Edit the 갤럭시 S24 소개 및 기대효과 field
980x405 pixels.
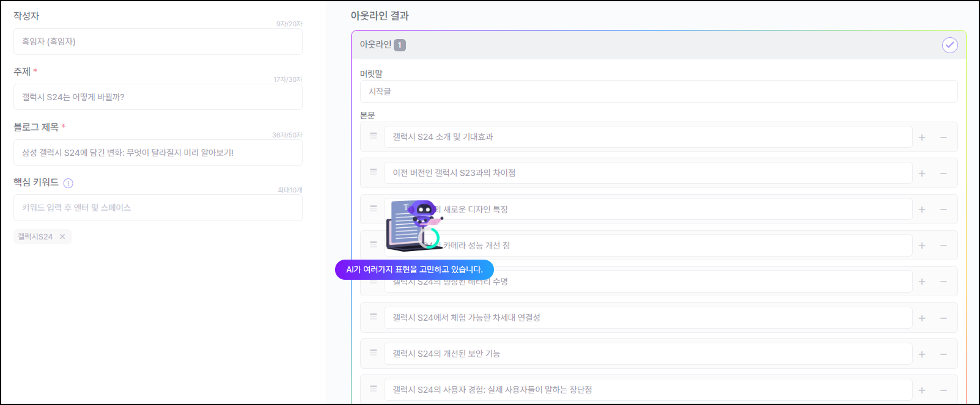tap(648, 137)
